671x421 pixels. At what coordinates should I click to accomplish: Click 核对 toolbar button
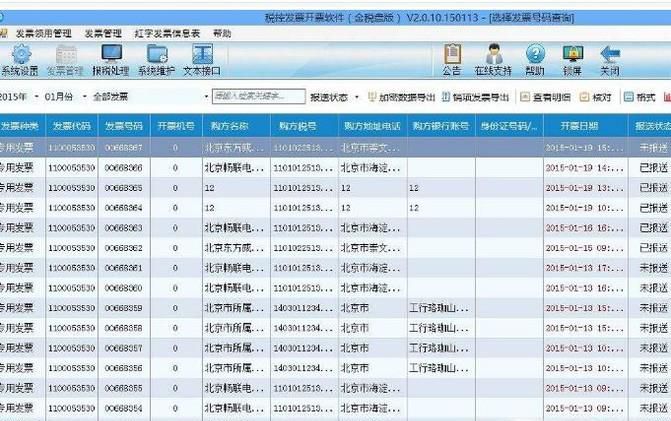[596, 97]
